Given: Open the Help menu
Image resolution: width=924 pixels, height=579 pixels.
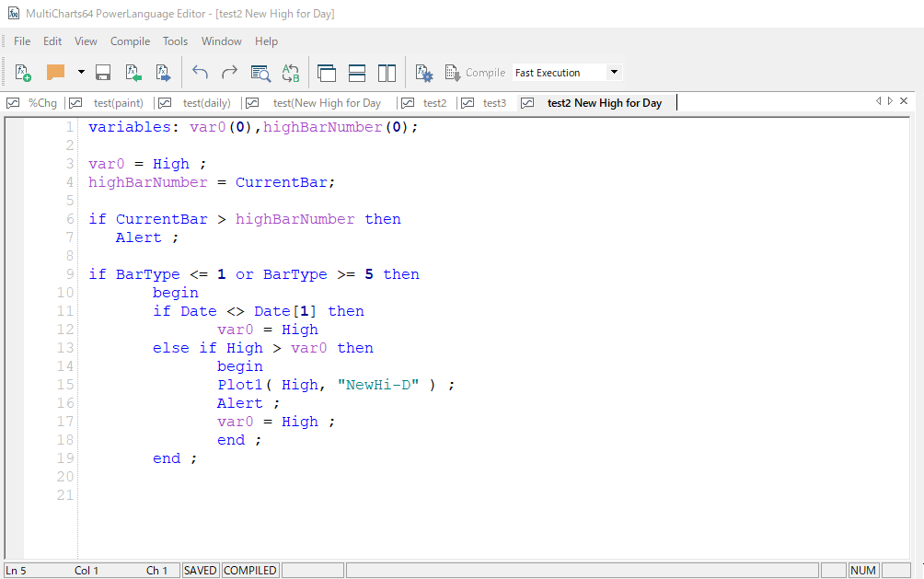Looking at the screenshot, I should click(266, 41).
